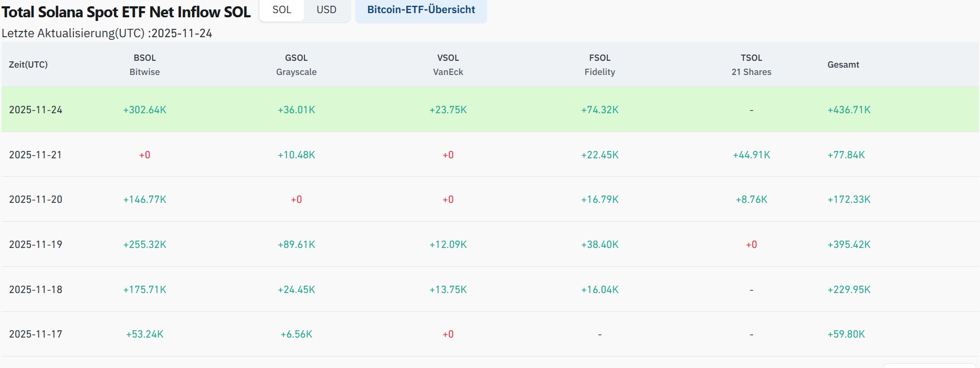
Task: Click the VSOL VanEck column header
Action: pos(448,64)
